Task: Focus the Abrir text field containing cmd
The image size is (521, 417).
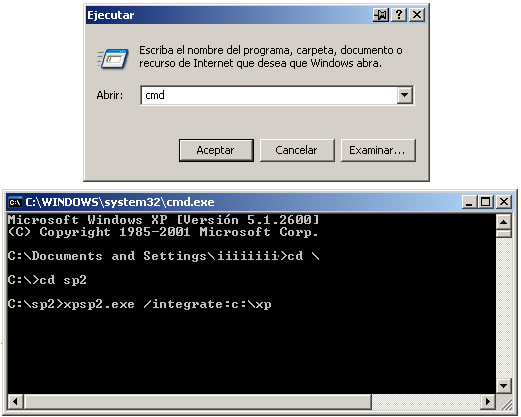Action: [x=269, y=95]
